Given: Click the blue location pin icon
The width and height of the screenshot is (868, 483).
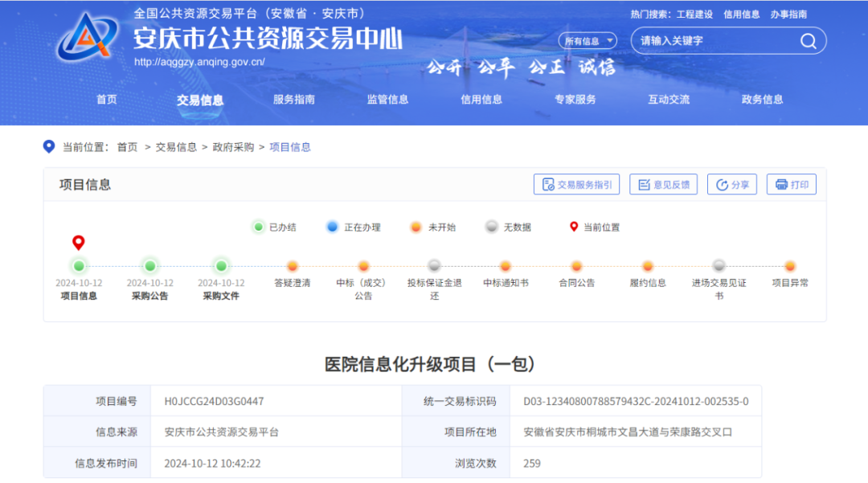Looking at the screenshot, I should [49, 146].
